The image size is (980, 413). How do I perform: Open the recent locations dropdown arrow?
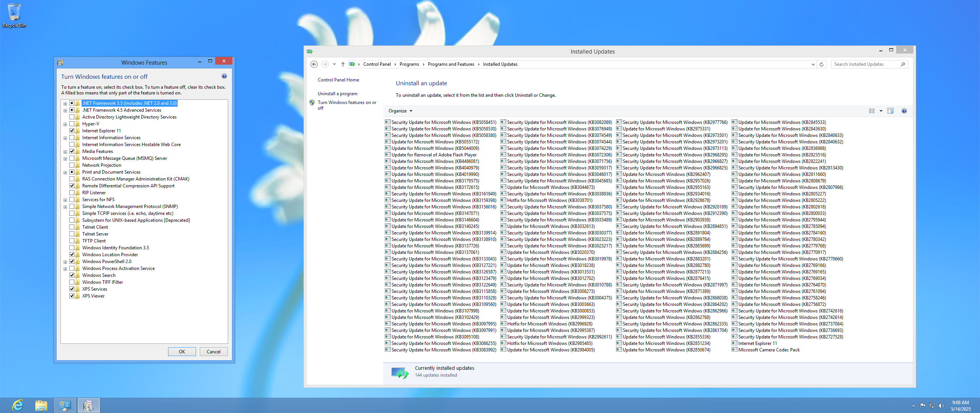click(x=334, y=64)
